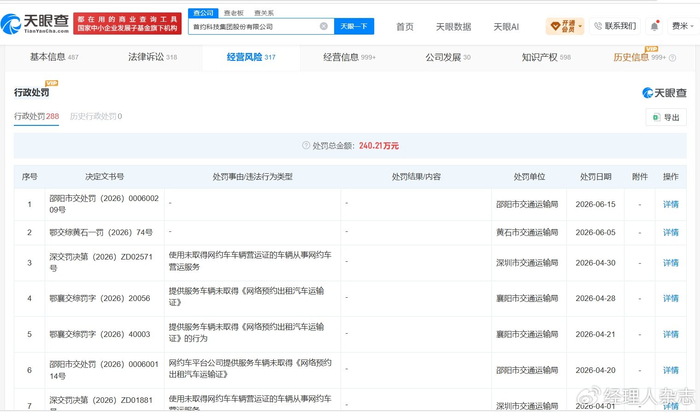This screenshot has height=413, width=700.
Task: Switch to 经营信息 tab
Action: coord(350,57)
